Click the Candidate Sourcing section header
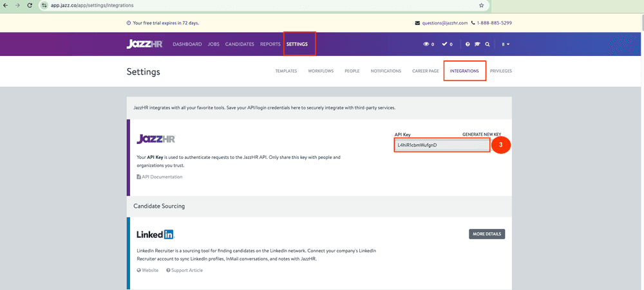Viewport: 644px width, 290px height. point(159,206)
